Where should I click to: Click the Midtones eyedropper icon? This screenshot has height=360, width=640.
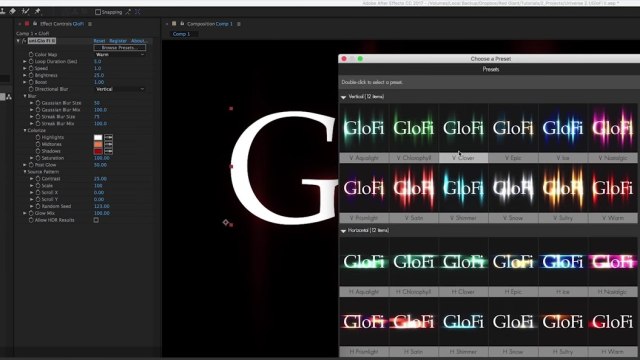[108, 144]
